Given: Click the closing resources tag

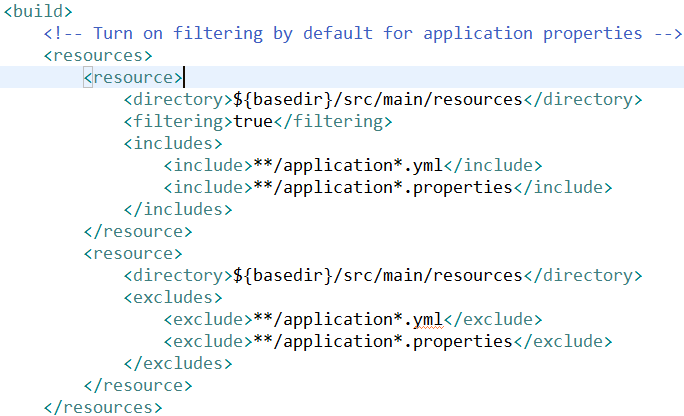Looking at the screenshot, I should [x=104, y=407].
